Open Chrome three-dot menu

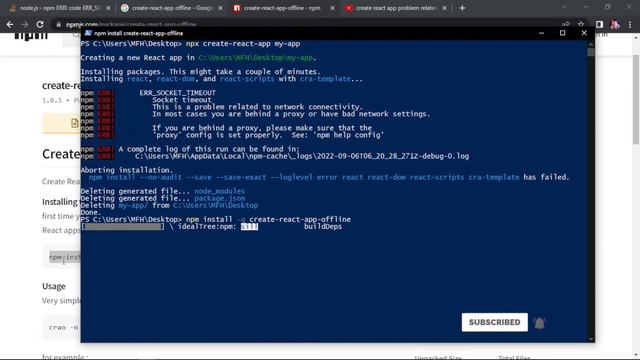630,24
